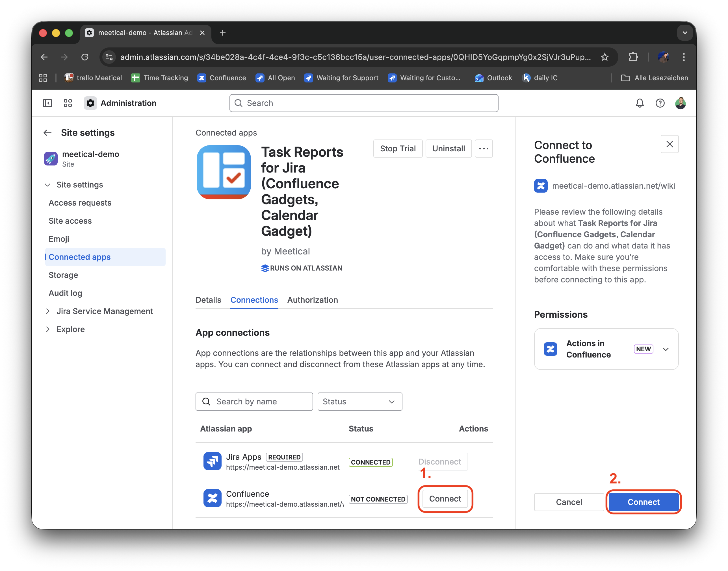728x571 pixels.
Task: Open the All Open bookmark
Action: point(275,78)
